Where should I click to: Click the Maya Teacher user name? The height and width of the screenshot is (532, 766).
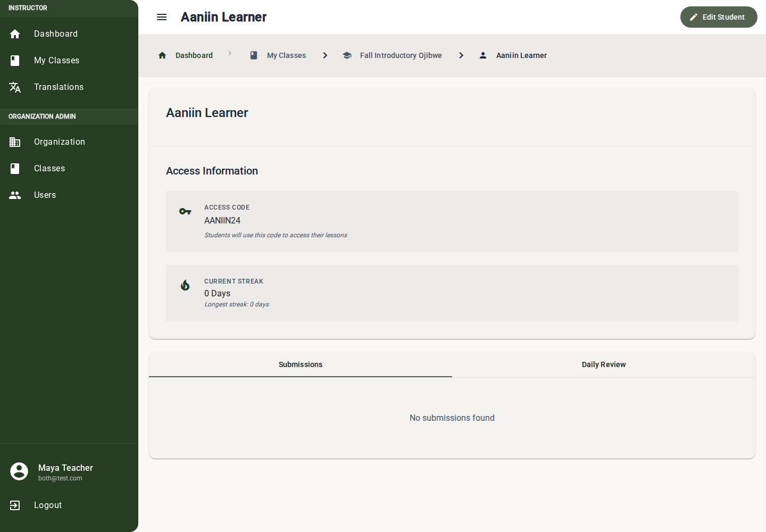65,468
